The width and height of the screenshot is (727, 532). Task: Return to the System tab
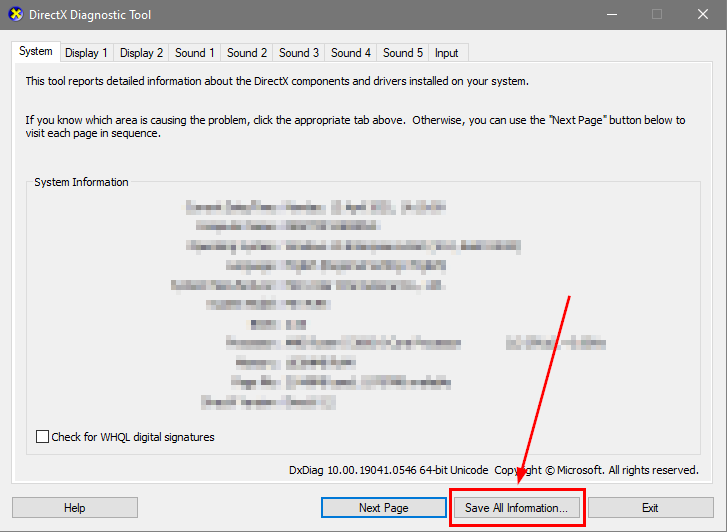click(36, 51)
